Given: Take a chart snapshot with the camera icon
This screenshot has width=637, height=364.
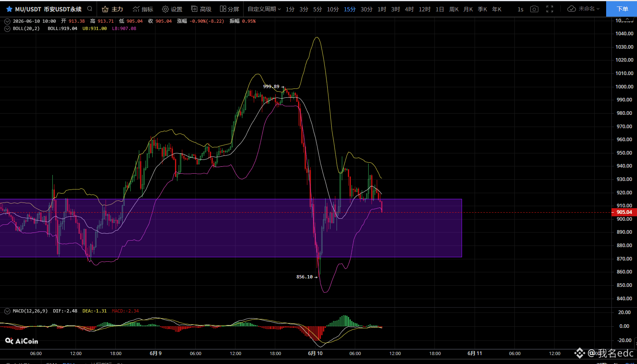Looking at the screenshot, I should (x=534, y=9).
